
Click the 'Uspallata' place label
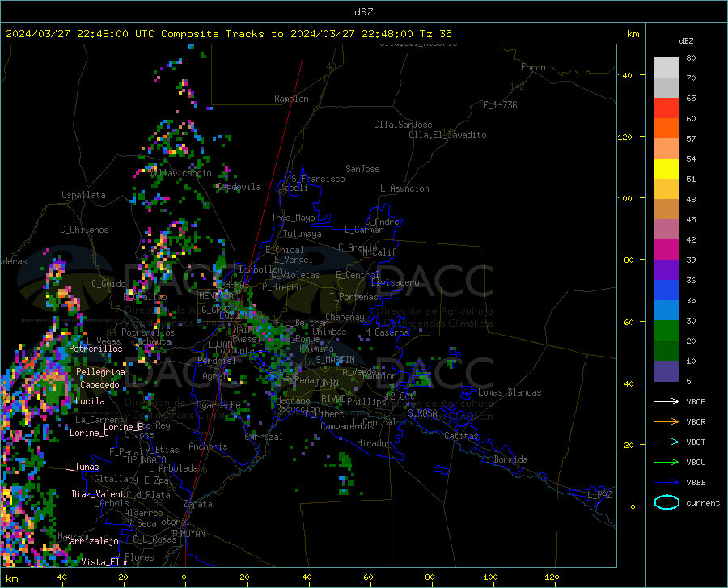tap(83, 195)
